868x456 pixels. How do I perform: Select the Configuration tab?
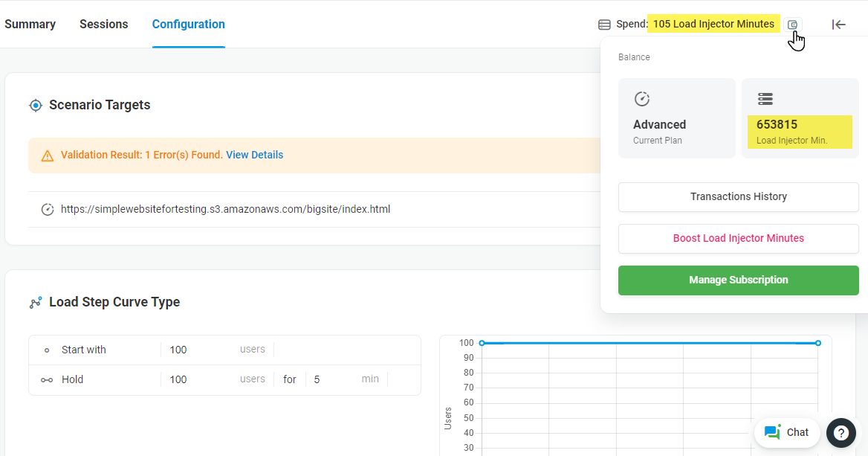pos(188,25)
